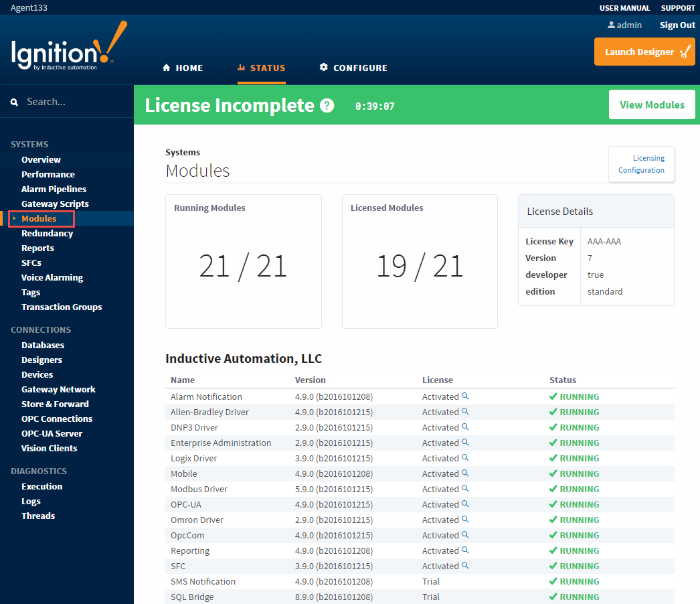This screenshot has width=700, height=604.
Task: Open the USER MANUAL menu item
Action: point(624,7)
